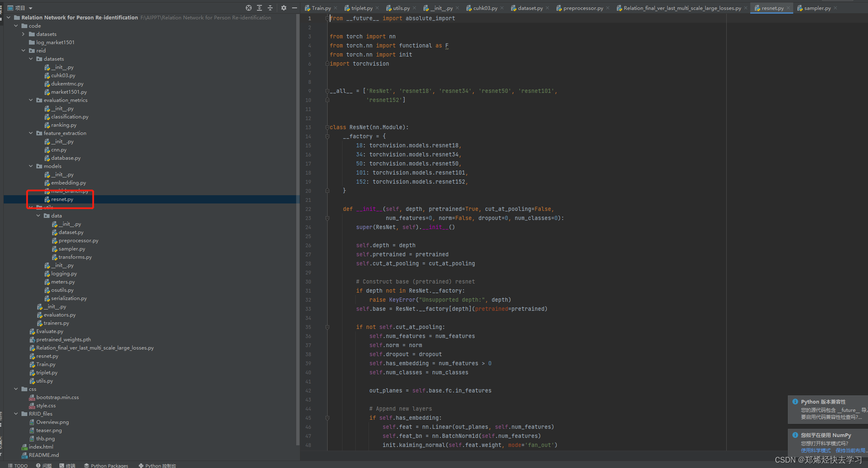Collapse the models folder
This screenshot has width=868, height=468.
(31, 166)
